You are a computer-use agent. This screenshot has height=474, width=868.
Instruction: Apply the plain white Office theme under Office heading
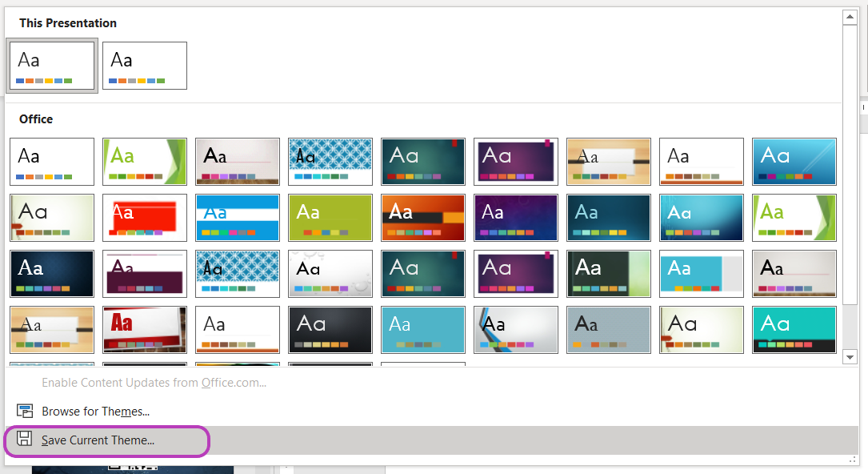coord(52,162)
